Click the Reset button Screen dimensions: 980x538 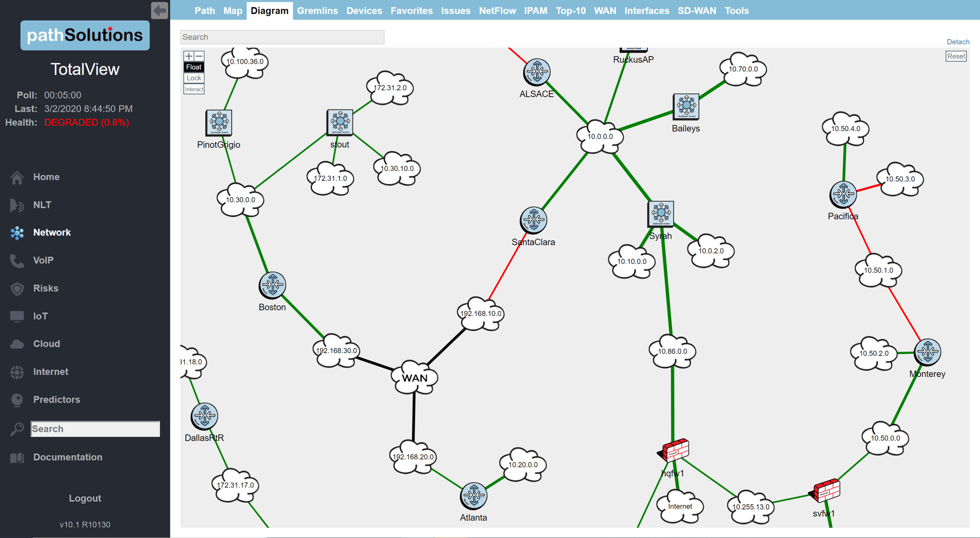[956, 56]
